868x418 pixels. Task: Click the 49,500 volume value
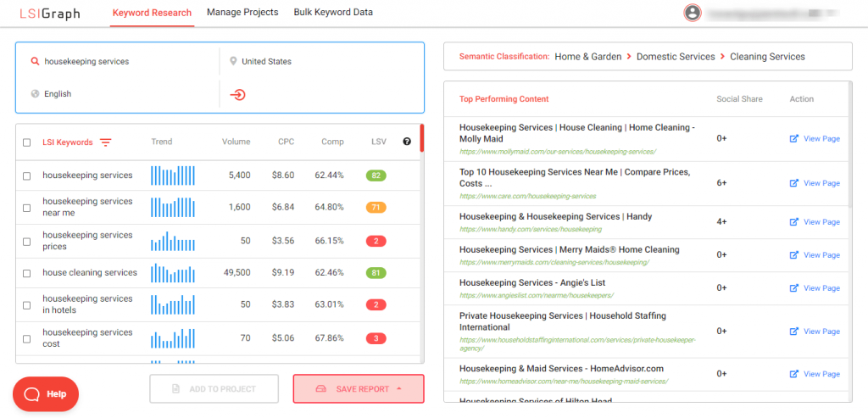click(x=236, y=272)
